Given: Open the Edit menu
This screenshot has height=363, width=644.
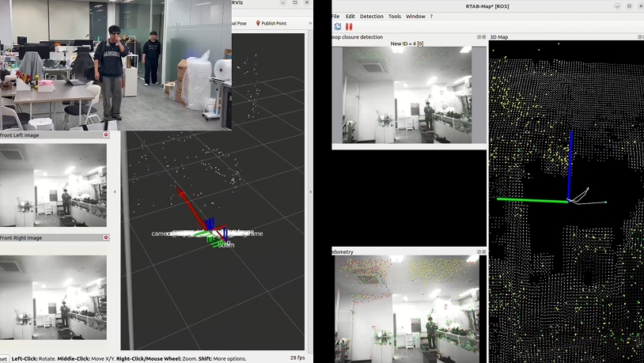Looking at the screenshot, I should point(350,17).
